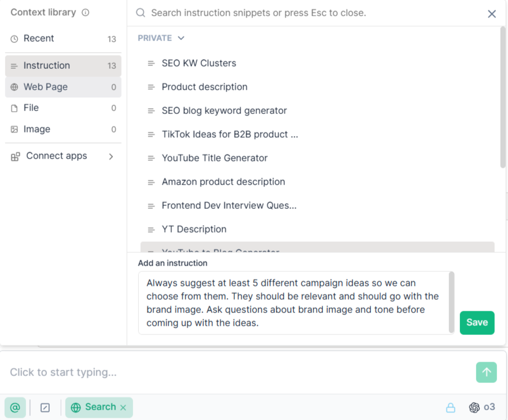
Task: Close the context library panel
Action: (x=491, y=14)
